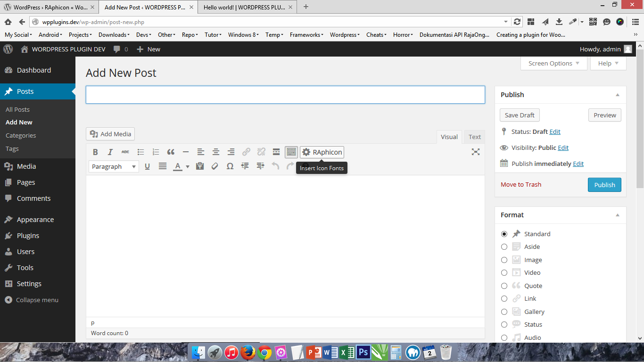Enter distraction-free fullscreen writing mode
This screenshot has height=362, width=644.
coord(476,152)
